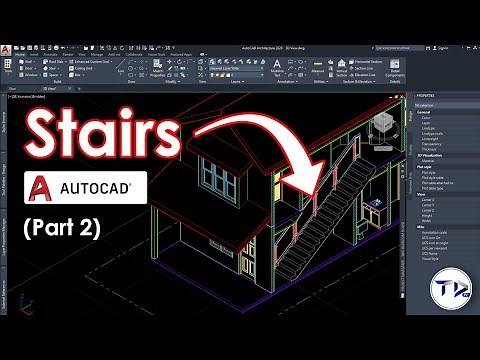
Task: Open the Detail Components tool
Action: pos(395,68)
